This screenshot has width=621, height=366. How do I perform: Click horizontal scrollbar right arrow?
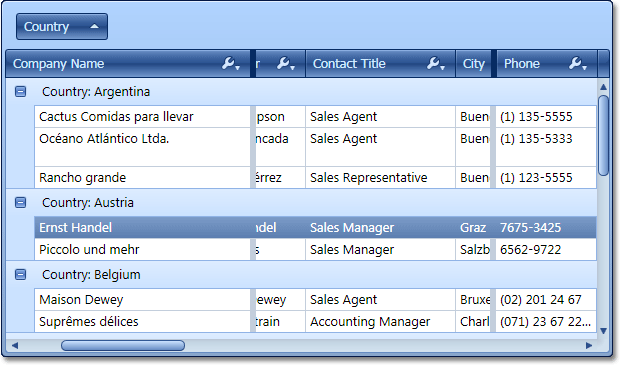589,345
